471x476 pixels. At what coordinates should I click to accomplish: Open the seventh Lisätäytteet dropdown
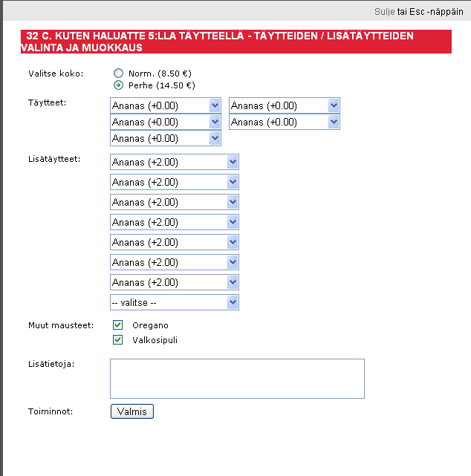click(x=175, y=282)
